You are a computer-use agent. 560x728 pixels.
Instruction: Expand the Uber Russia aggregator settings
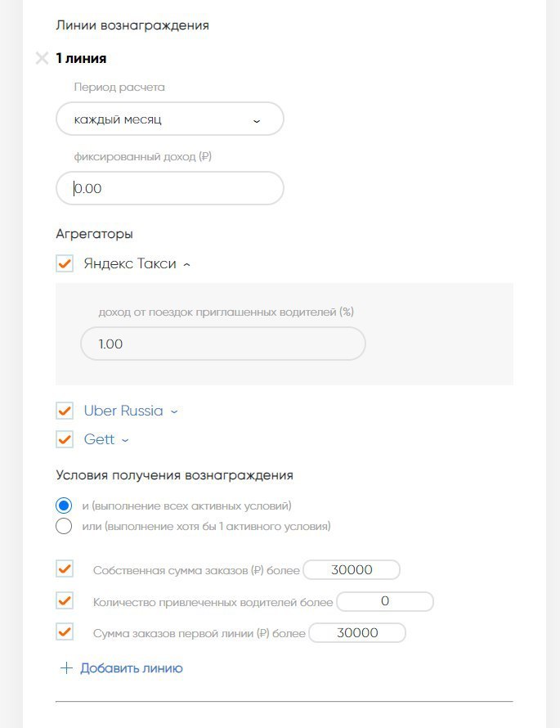point(173,411)
